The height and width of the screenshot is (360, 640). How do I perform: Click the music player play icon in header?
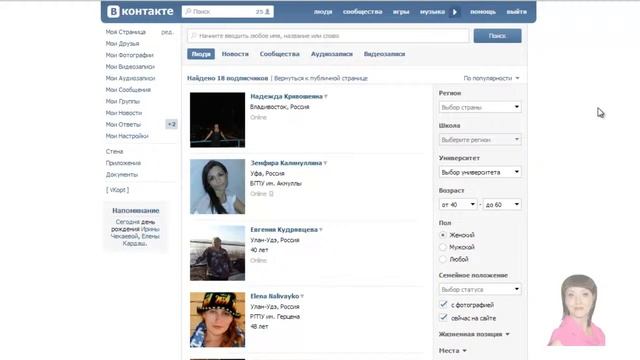pos(454,12)
